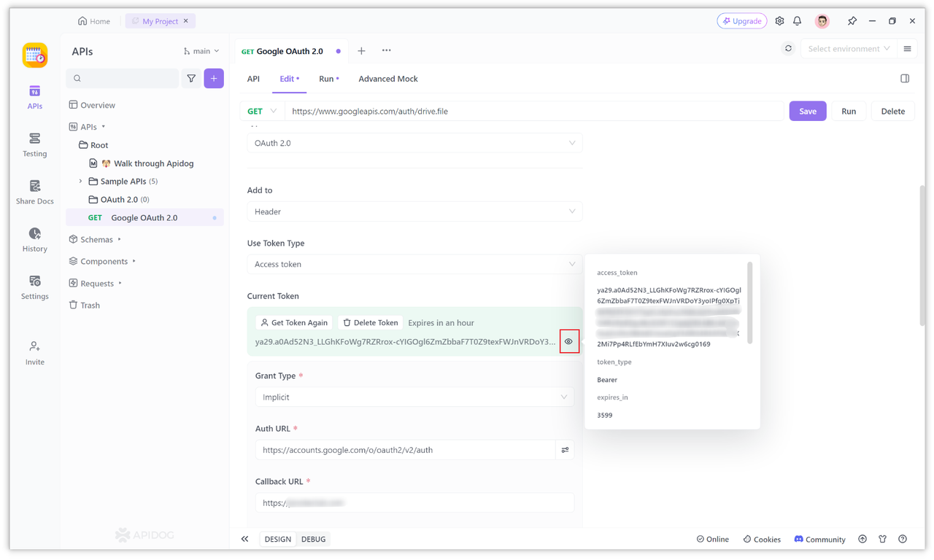Switch to the Edit tab
The image size is (934, 560).
click(x=289, y=79)
